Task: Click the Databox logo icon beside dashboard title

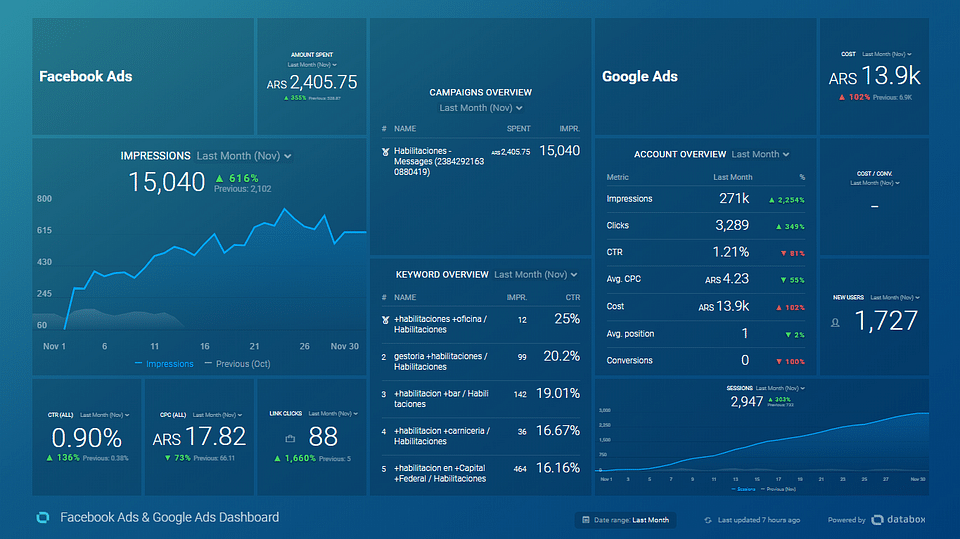Action: pyautogui.click(x=43, y=518)
